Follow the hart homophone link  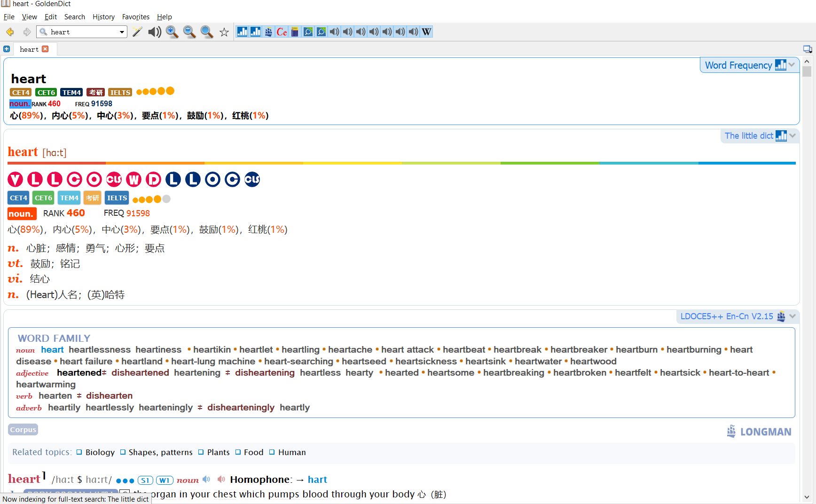coord(317,480)
